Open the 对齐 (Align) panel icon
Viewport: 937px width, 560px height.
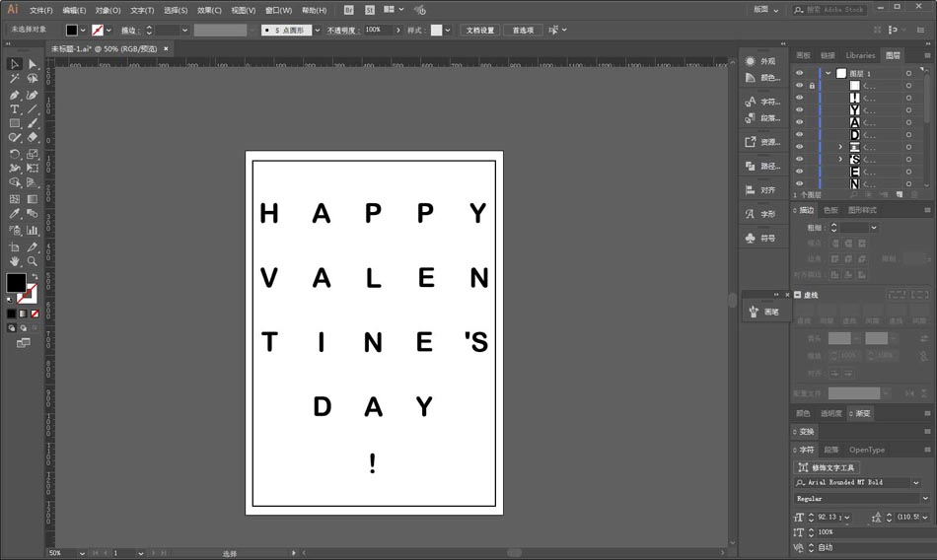(x=760, y=189)
